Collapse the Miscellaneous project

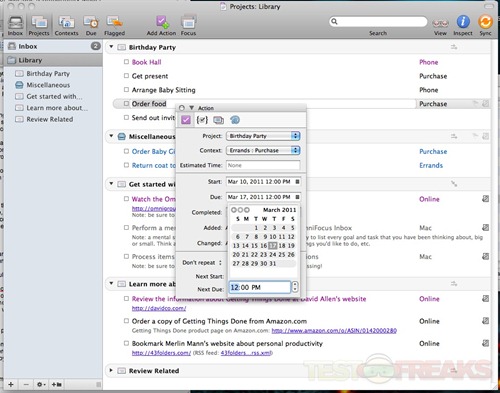point(111,136)
